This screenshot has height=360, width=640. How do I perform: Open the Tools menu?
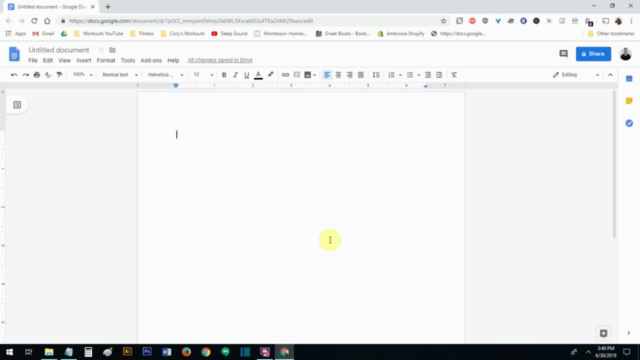pos(128,60)
